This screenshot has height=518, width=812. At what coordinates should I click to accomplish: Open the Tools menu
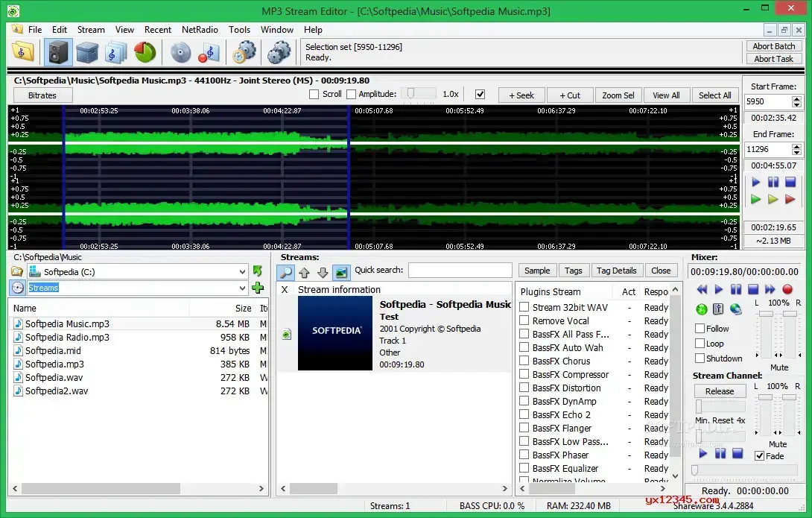239,30
